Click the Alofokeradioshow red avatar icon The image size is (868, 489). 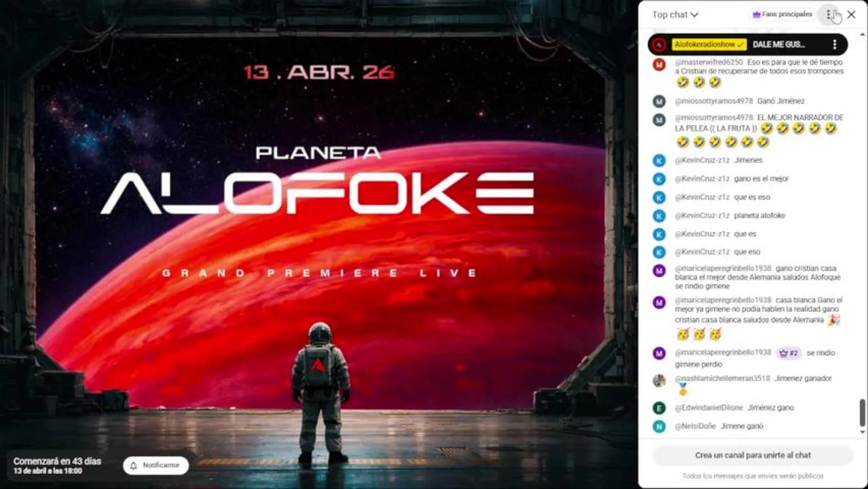(x=659, y=45)
